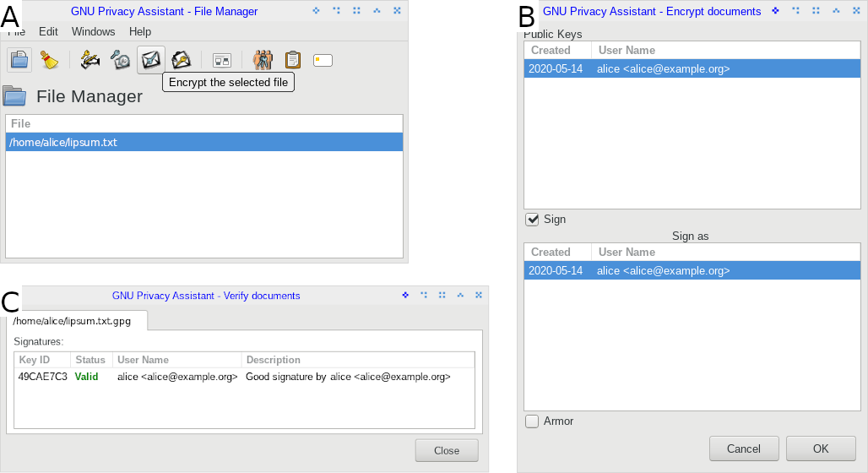Click the Verify signatures toolbar icon
The height and width of the screenshot is (473, 868).
pyautogui.click(x=120, y=60)
